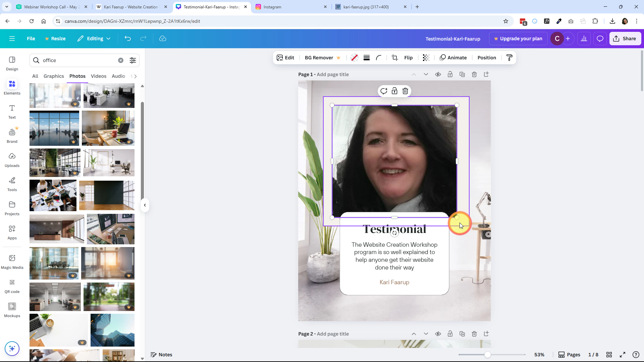Launch the Canva AI assistant sparkle button
This screenshot has width=644, height=362.
pyautogui.click(x=12, y=349)
